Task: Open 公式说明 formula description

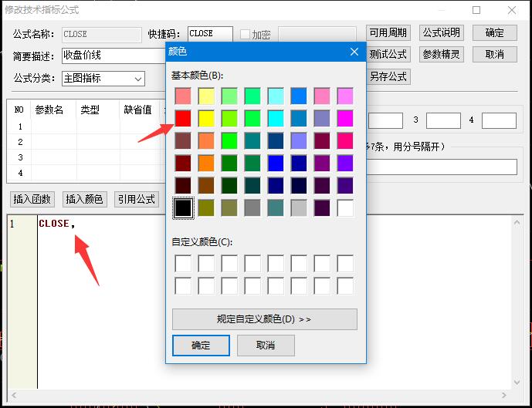Action: click(x=442, y=33)
